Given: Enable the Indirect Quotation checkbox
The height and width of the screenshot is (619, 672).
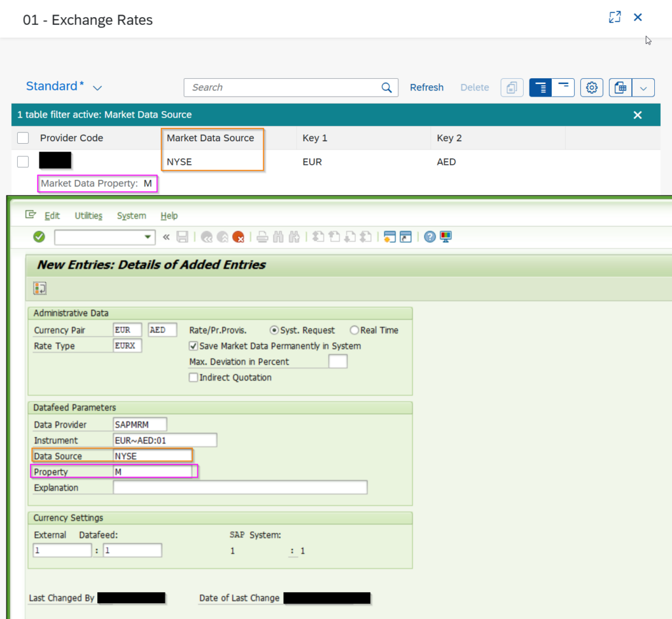Looking at the screenshot, I should tap(194, 377).
